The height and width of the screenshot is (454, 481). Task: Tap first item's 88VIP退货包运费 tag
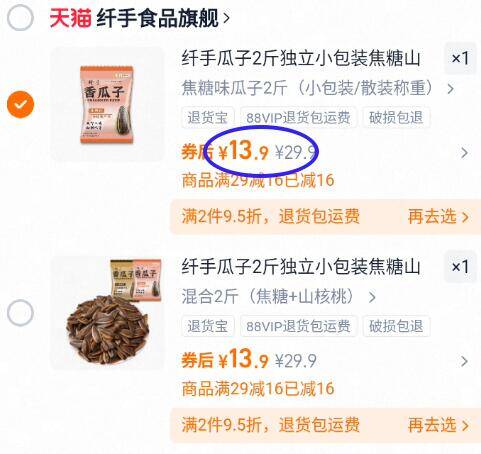tap(298, 117)
